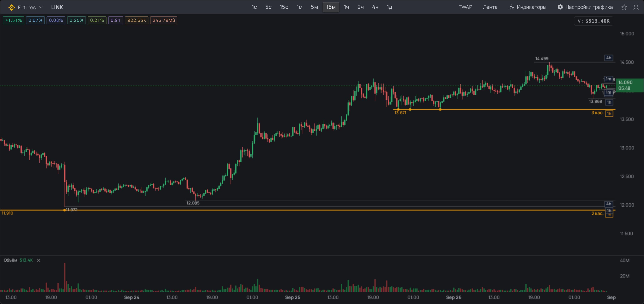This screenshot has height=304, width=644.
Task: Click the 0.08% stat badge
Action: 56,20
